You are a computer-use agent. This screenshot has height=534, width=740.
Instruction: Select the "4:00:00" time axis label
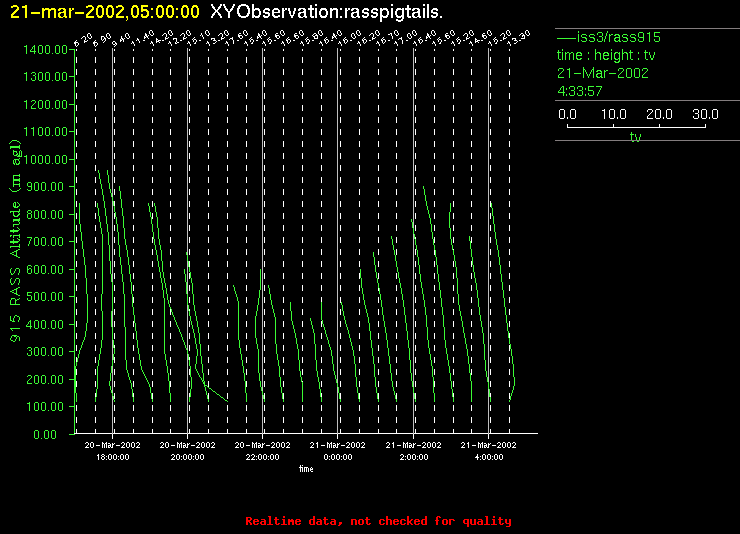[489, 457]
